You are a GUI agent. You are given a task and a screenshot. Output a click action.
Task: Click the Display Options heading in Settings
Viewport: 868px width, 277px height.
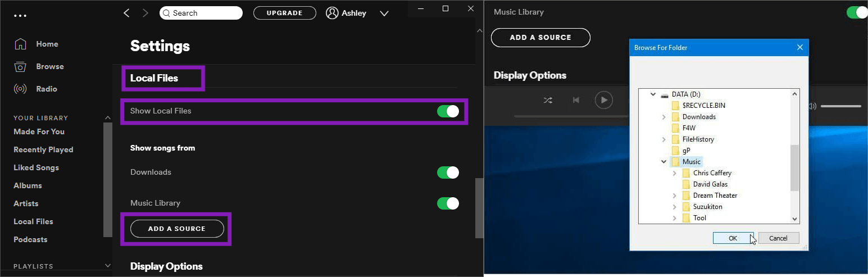(166, 266)
